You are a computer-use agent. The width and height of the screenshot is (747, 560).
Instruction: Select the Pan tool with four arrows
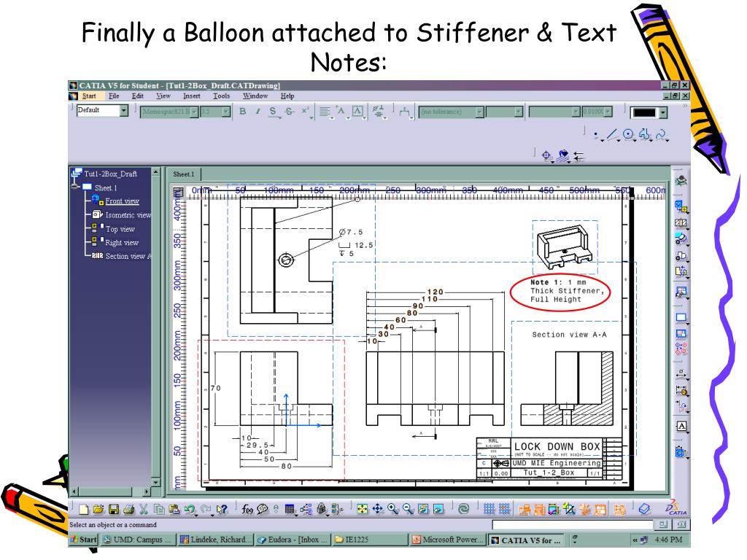[x=377, y=508]
